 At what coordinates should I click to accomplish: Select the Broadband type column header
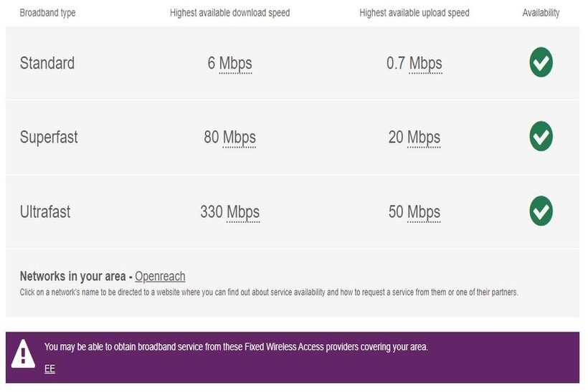click(x=47, y=13)
